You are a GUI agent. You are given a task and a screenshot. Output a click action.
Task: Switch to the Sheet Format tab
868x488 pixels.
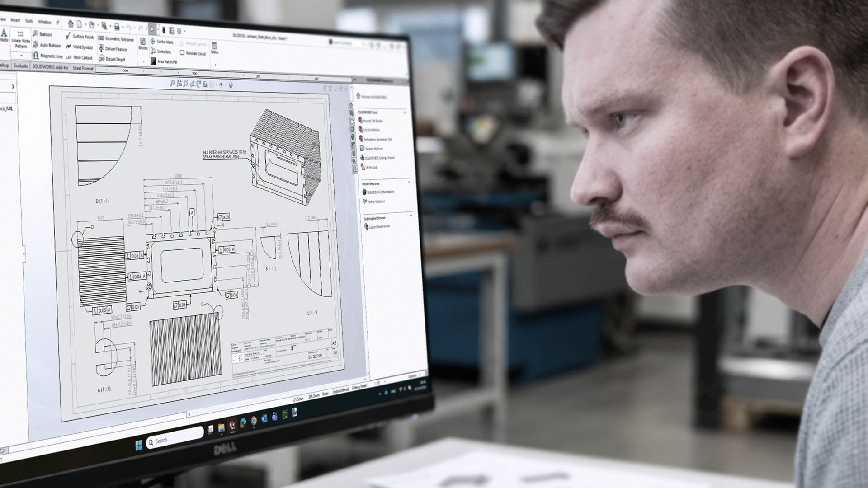pyautogui.click(x=83, y=69)
